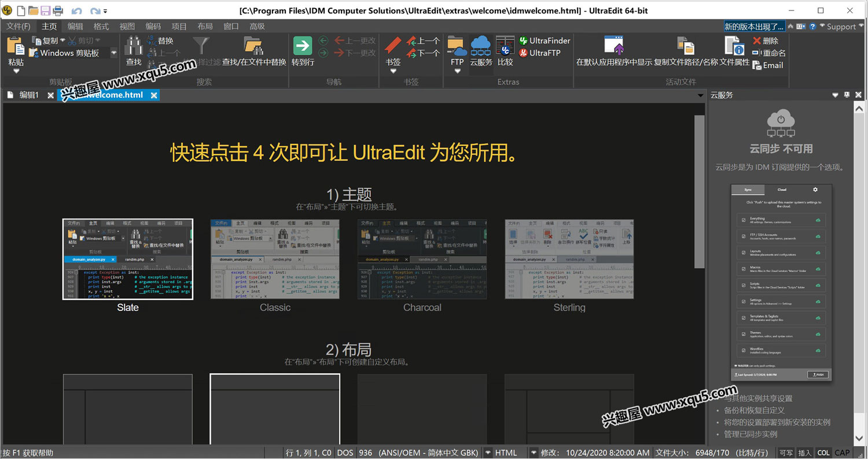Click 查找/在文件中替换 folder icon
Viewport: 868px width, 459px height.
point(253,46)
